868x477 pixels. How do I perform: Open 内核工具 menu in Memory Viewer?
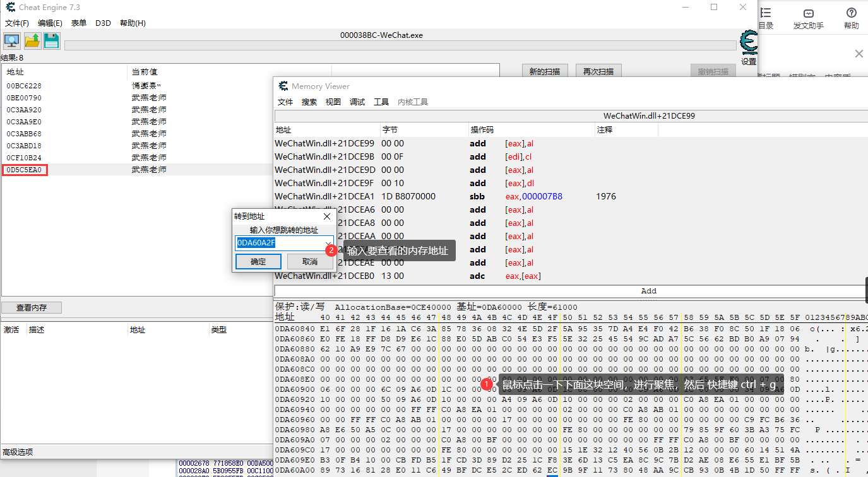click(413, 101)
